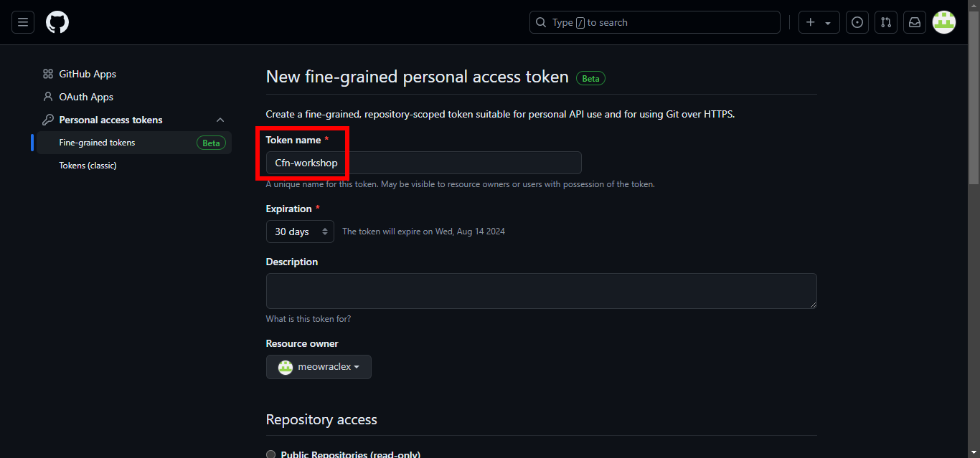Click the GitHub logo
The width and height of the screenshot is (980, 458).
tap(57, 22)
